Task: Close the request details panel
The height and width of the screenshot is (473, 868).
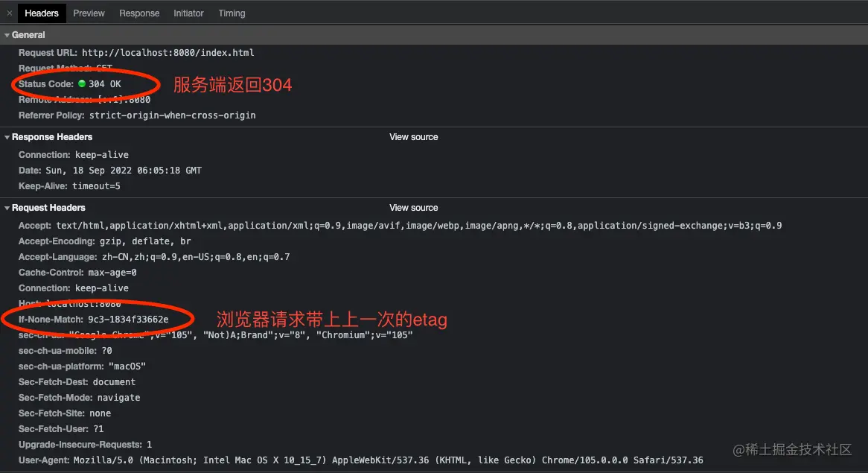Action: 10,13
